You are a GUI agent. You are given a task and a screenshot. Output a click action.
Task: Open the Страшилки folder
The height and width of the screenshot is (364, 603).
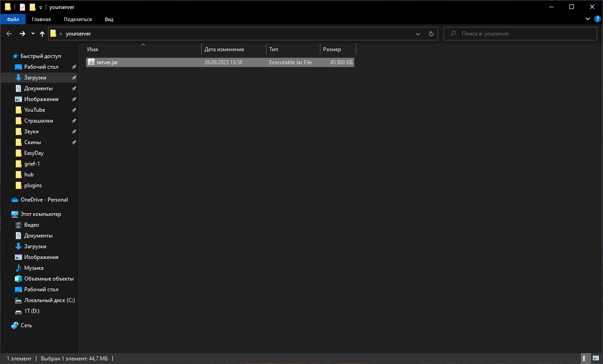(39, 121)
